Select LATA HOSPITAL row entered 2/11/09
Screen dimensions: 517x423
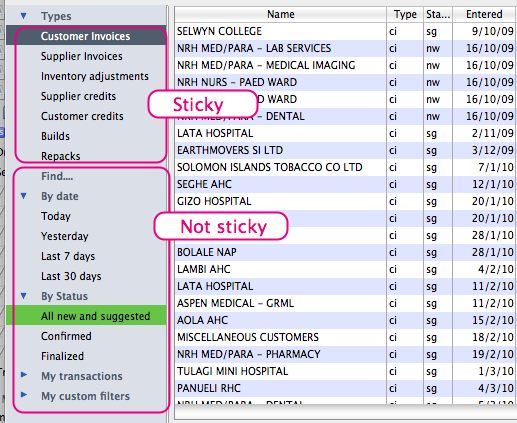(x=346, y=133)
